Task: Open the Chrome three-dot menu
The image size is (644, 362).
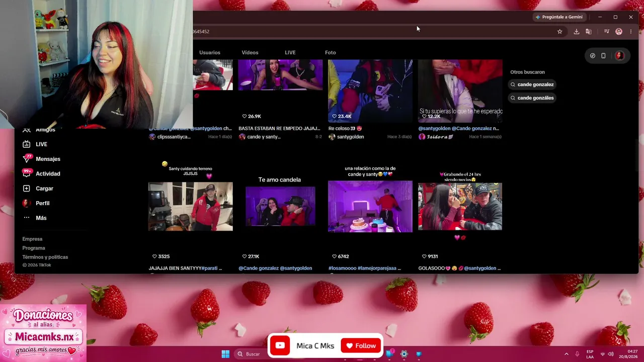Action: tap(631, 32)
